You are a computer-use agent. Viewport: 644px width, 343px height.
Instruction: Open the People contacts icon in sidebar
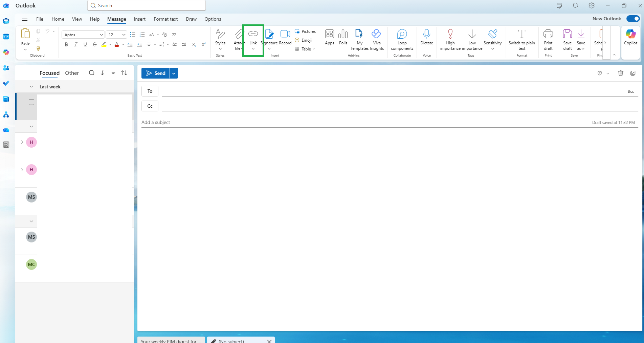tap(6, 68)
